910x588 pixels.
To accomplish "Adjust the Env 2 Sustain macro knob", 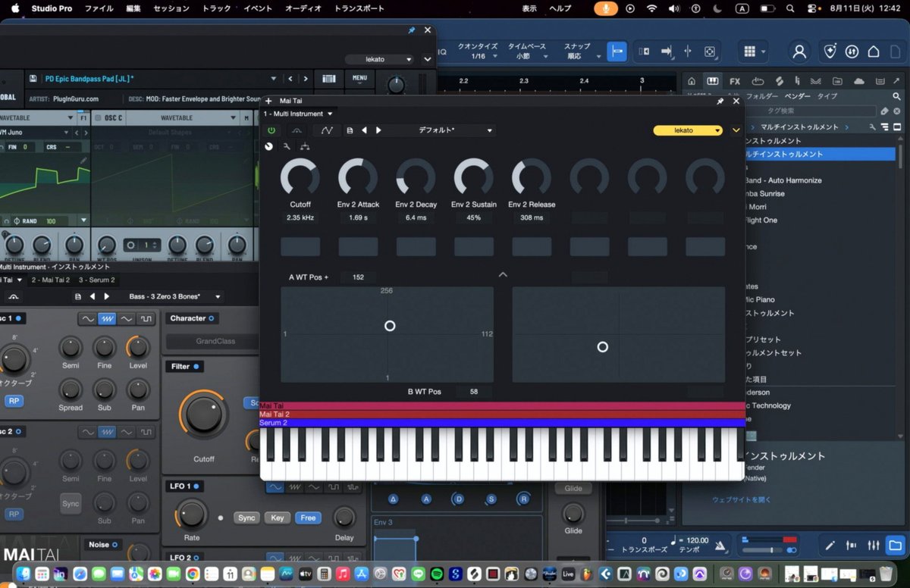I will pyautogui.click(x=474, y=177).
